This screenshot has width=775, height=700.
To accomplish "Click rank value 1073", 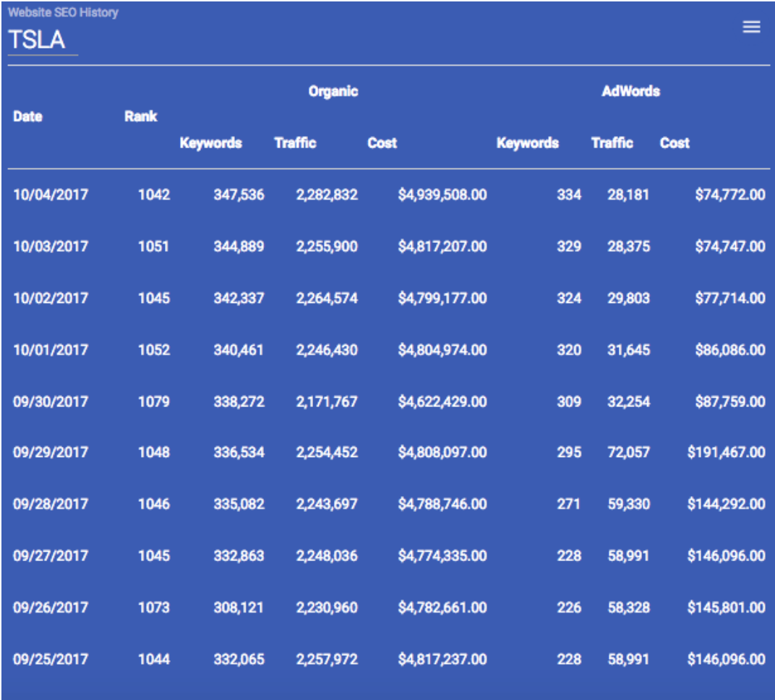I will click(154, 607).
